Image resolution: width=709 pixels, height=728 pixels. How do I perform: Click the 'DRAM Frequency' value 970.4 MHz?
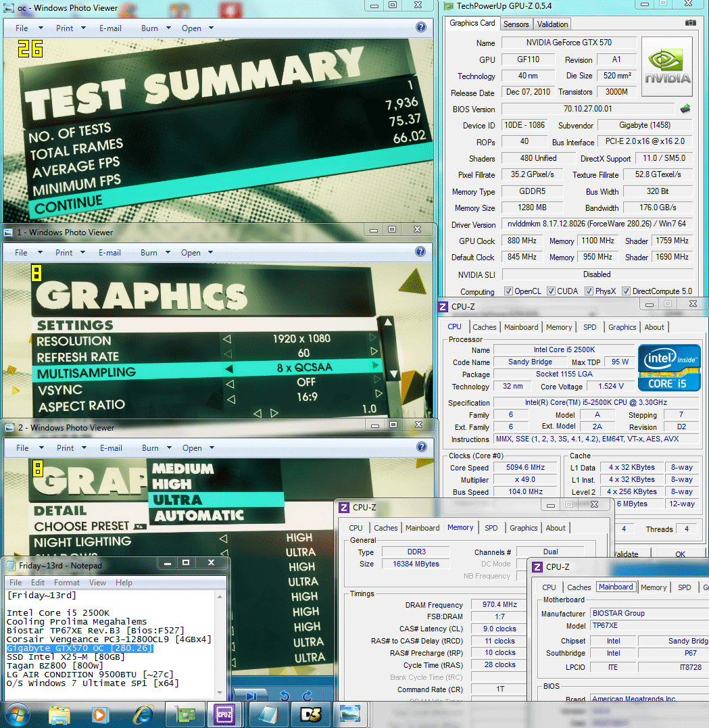pyautogui.click(x=499, y=604)
